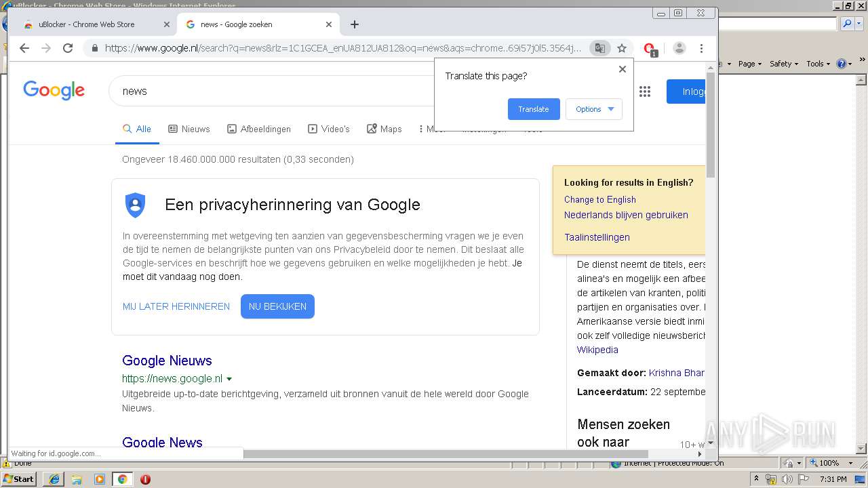Viewport: 868px width, 488px height.
Task: Click the forward navigation arrow
Action: click(46, 48)
